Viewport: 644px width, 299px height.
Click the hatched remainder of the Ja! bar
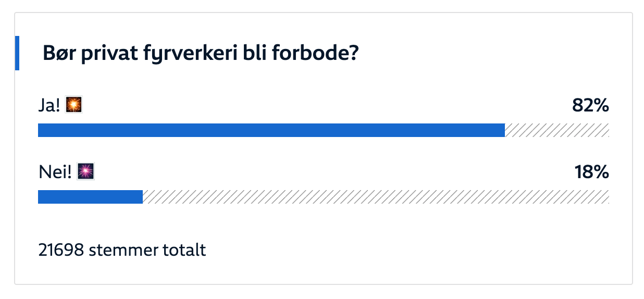pyautogui.click(x=557, y=130)
